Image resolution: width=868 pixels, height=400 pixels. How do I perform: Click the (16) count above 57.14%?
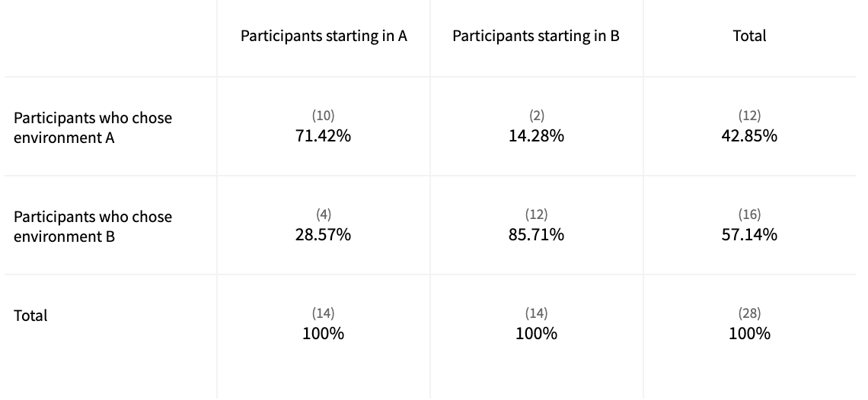[x=749, y=214]
